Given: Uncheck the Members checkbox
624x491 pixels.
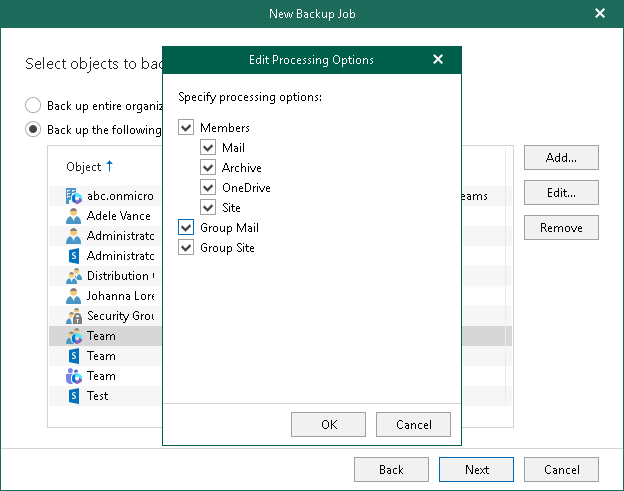Looking at the screenshot, I should (186, 128).
